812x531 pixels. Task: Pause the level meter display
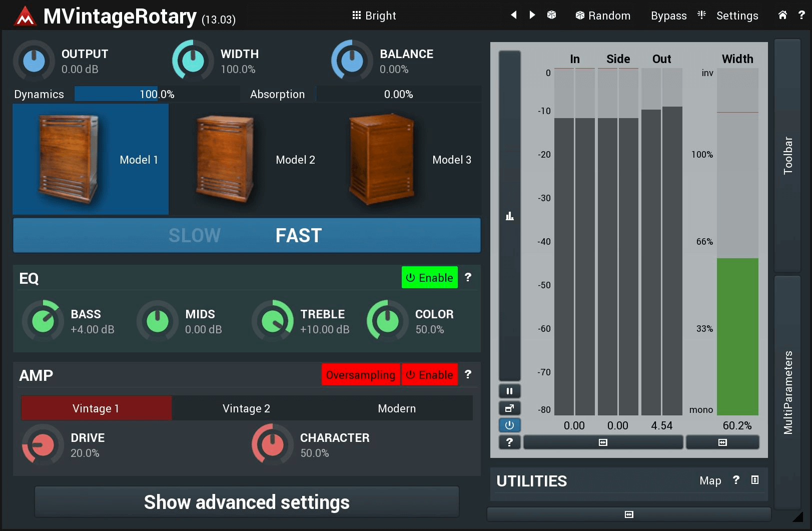509,391
